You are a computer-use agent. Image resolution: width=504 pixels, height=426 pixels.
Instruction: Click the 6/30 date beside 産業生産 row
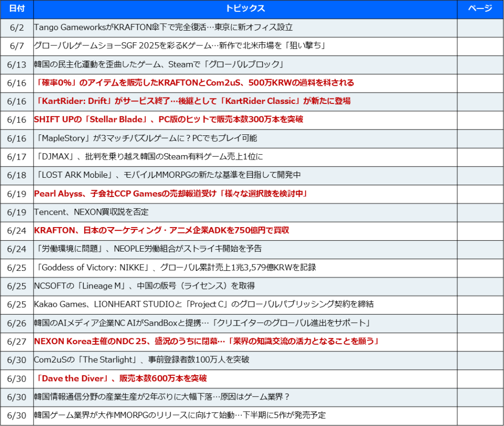click(x=17, y=397)
